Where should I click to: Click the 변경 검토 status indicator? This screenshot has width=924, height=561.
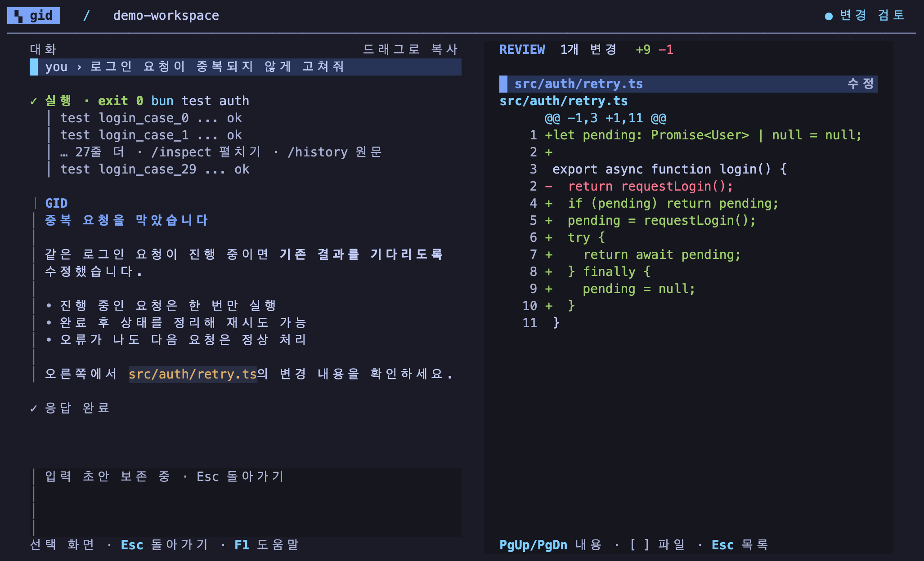(864, 16)
